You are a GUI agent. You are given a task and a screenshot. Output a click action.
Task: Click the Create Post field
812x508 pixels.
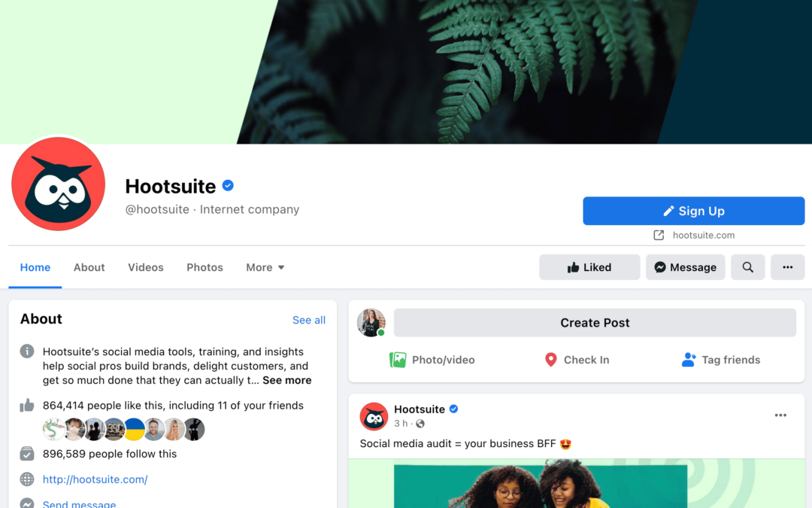tap(595, 323)
